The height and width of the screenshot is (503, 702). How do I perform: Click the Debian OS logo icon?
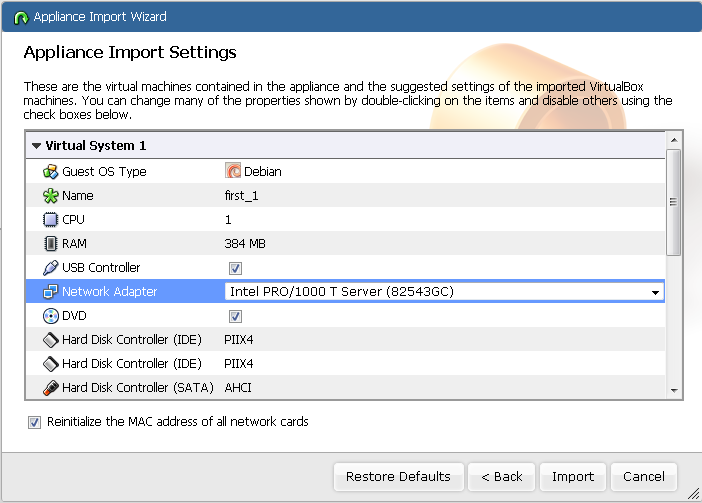[233, 171]
